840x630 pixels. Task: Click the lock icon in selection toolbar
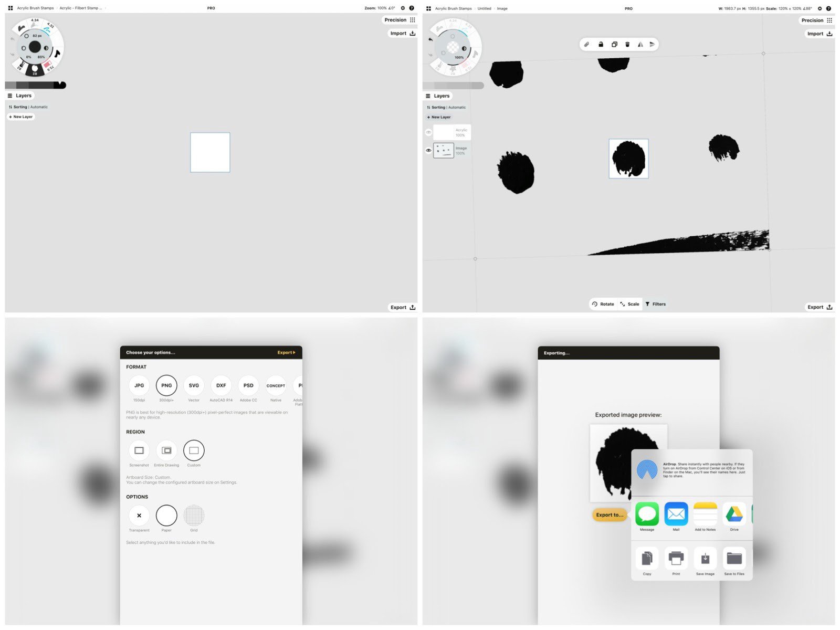[601, 45]
